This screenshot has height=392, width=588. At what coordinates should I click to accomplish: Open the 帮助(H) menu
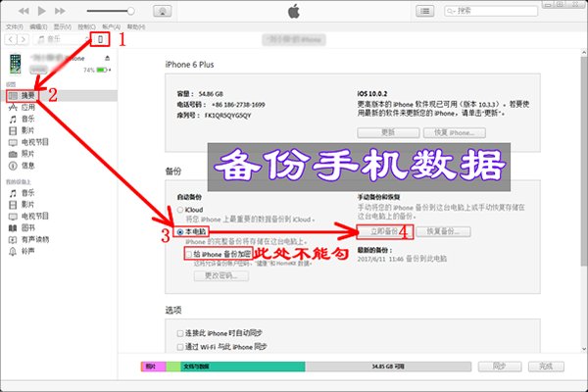pos(136,26)
